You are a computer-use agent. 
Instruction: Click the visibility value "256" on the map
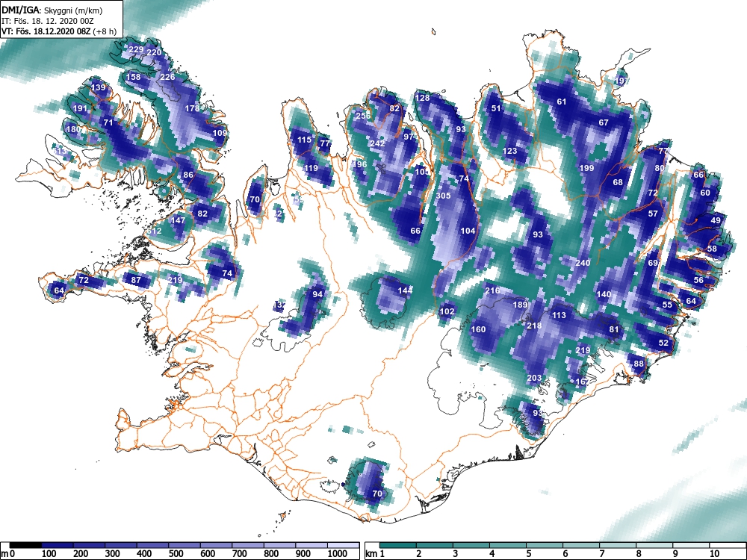pyautogui.click(x=363, y=116)
